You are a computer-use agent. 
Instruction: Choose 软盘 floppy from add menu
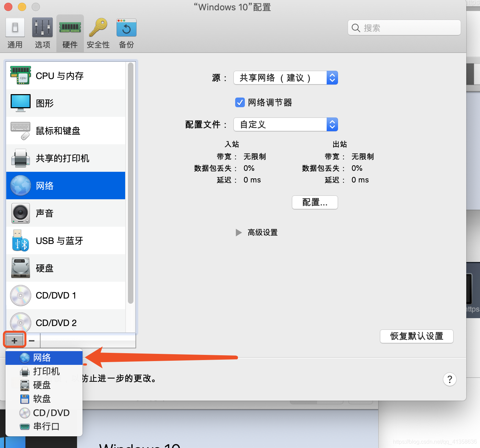[44, 399]
